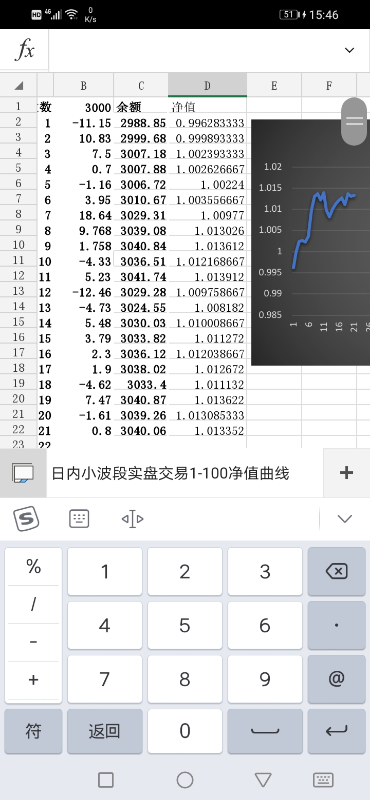The image size is (370, 800).
Task: Select cell with value 1.00224
Action: point(207,184)
